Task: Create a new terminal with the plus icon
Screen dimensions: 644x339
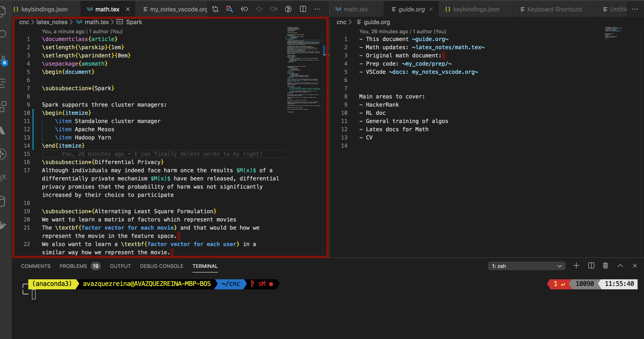Action: tap(576, 266)
